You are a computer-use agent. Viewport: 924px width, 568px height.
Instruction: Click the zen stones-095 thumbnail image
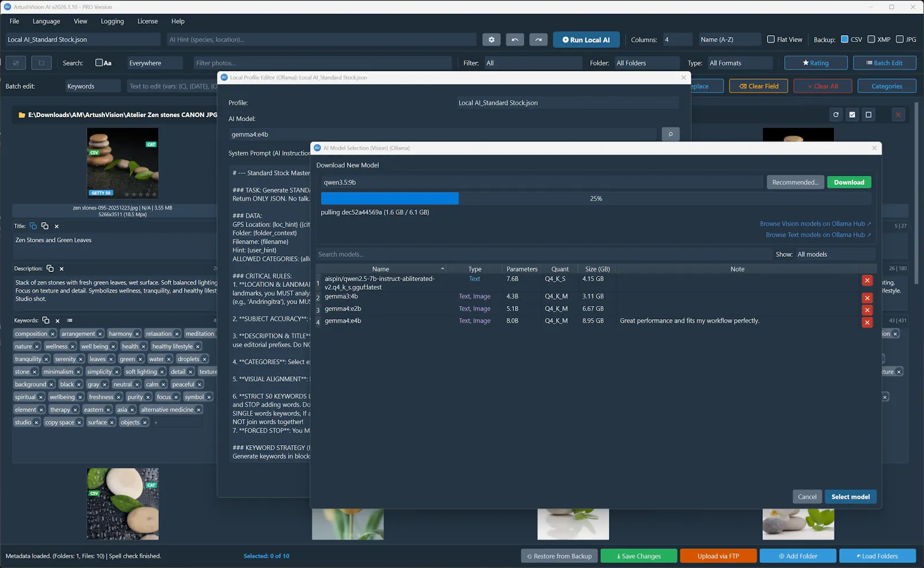pos(122,163)
